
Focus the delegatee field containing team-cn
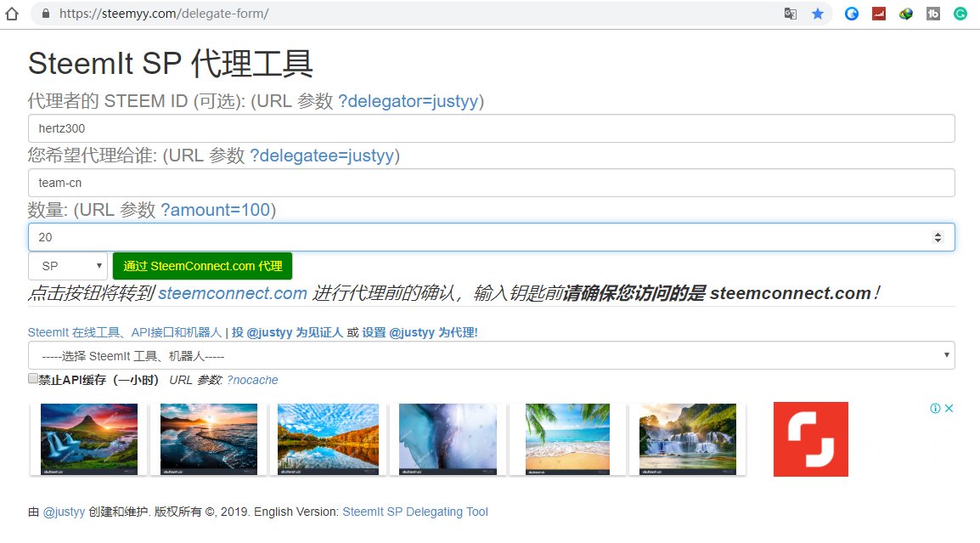coord(491,183)
